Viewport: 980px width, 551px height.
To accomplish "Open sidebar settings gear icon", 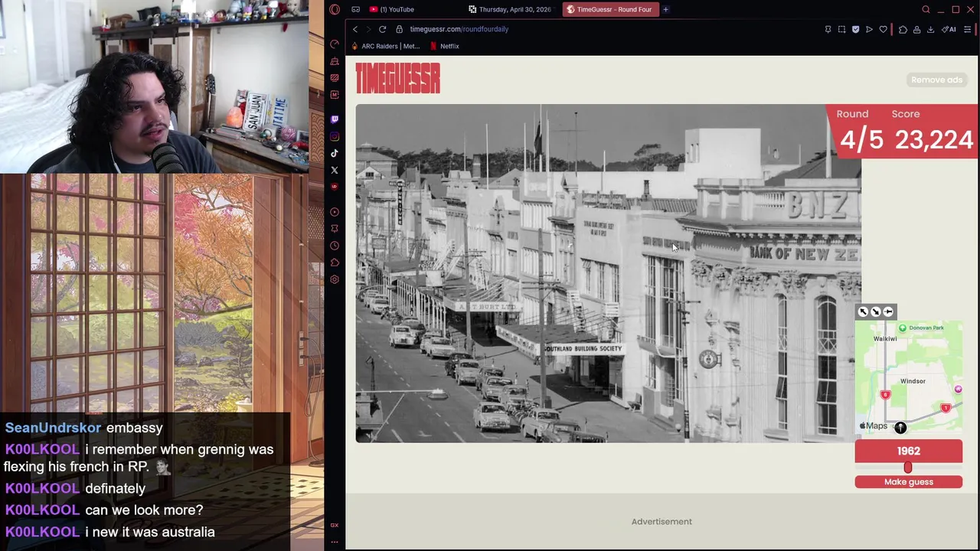I will (x=335, y=279).
